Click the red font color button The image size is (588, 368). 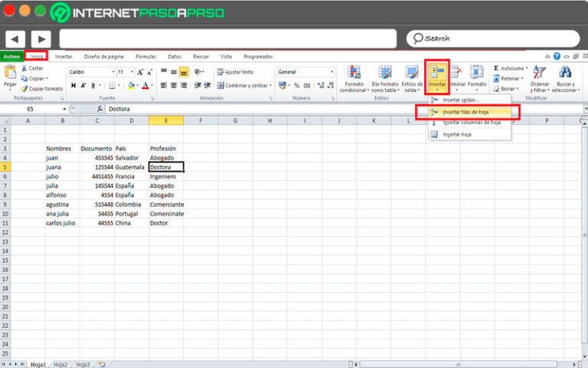point(145,86)
